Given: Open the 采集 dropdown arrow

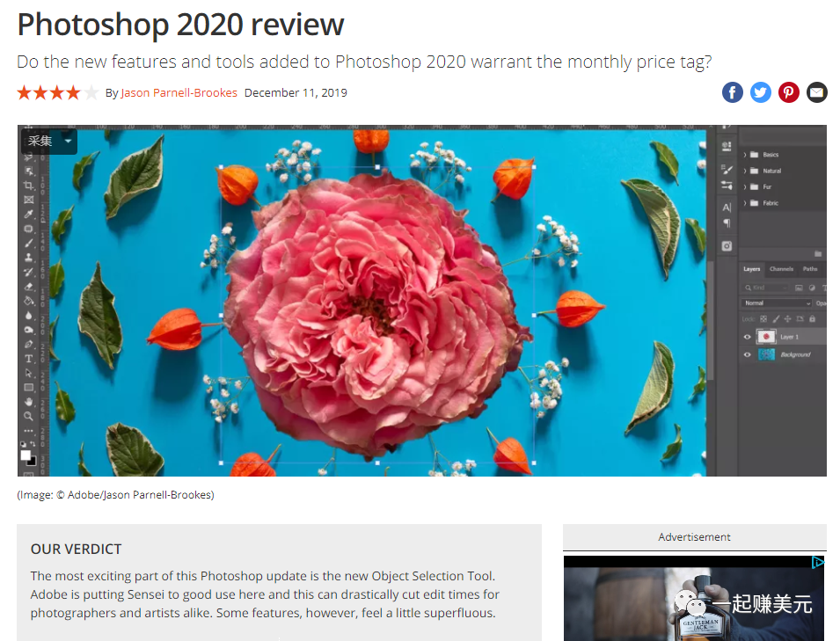Looking at the screenshot, I should (68, 141).
